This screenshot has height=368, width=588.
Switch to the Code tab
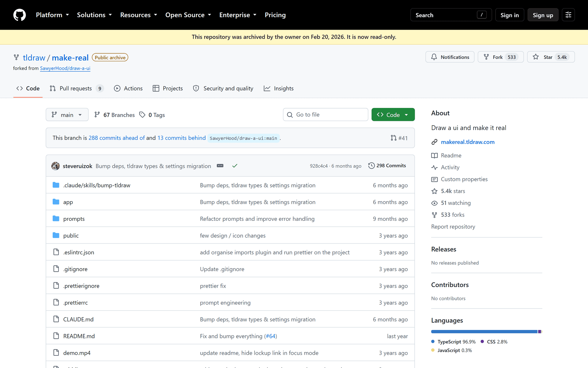tap(28, 88)
